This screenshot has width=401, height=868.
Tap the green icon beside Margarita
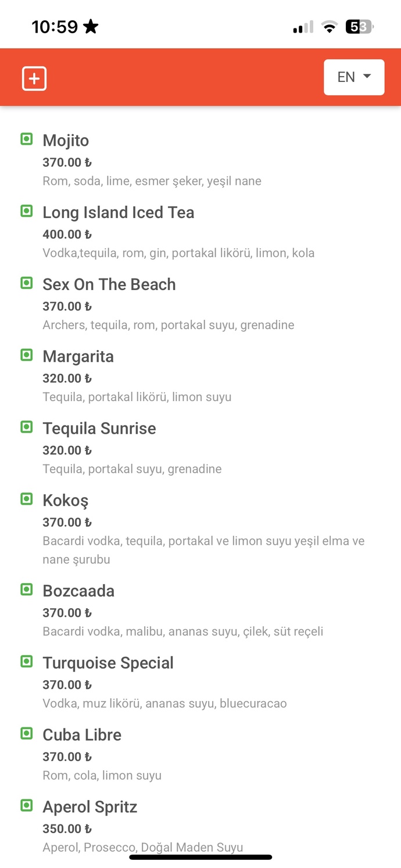pos(27,355)
